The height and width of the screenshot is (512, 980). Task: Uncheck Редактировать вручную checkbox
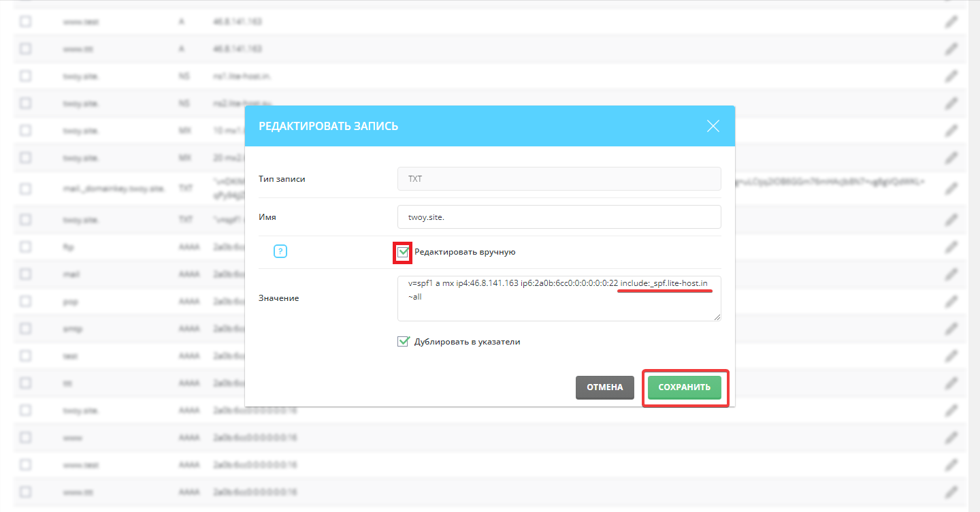[403, 252]
